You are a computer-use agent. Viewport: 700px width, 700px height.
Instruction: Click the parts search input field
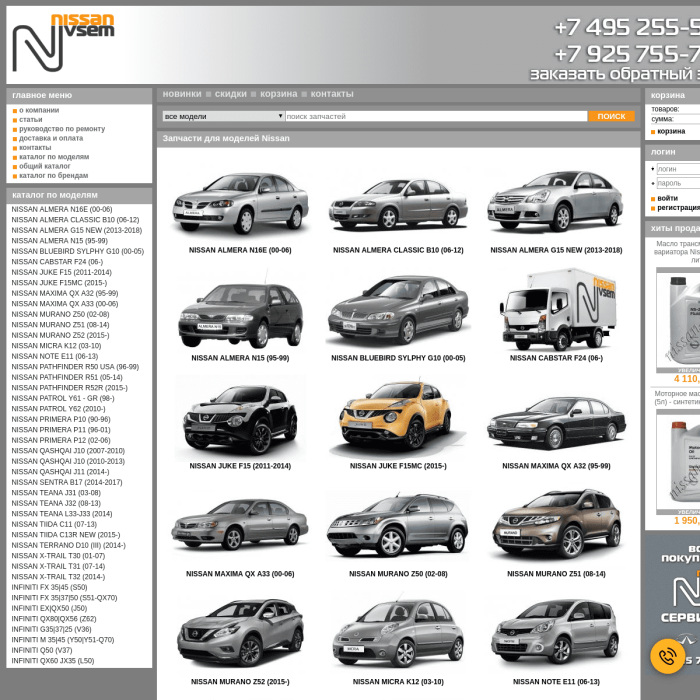pos(436,116)
